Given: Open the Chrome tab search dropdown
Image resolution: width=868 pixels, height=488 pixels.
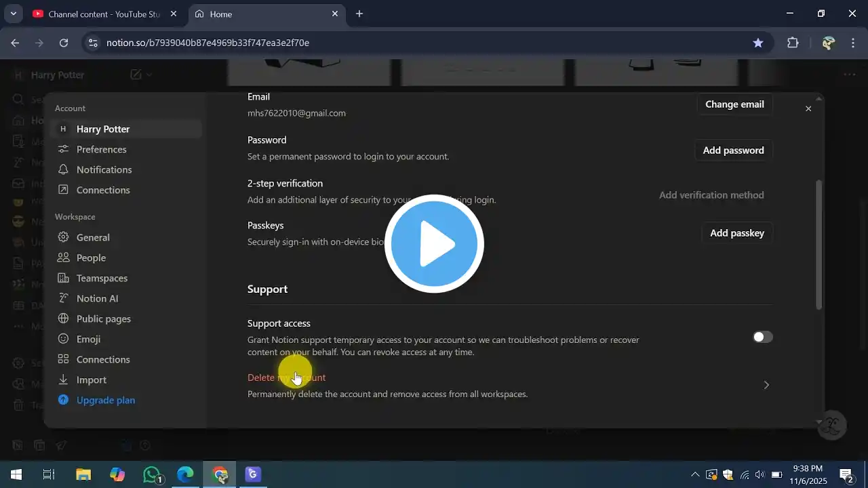Looking at the screenshot, I should (13, 14).
